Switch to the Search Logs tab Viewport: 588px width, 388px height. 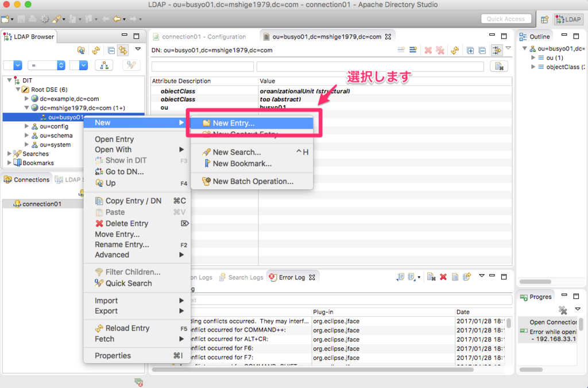241,277
